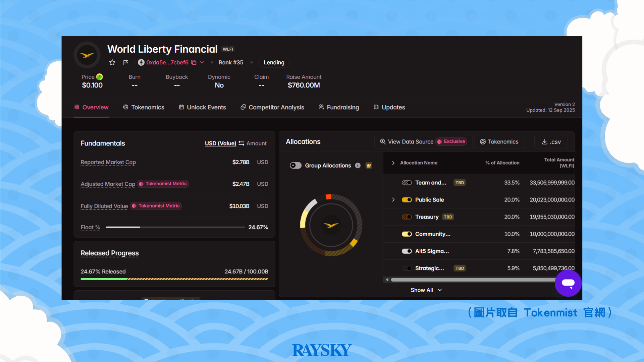Click the premium crown icon
Screen dimensions: 644x362
tap(369, 166)
